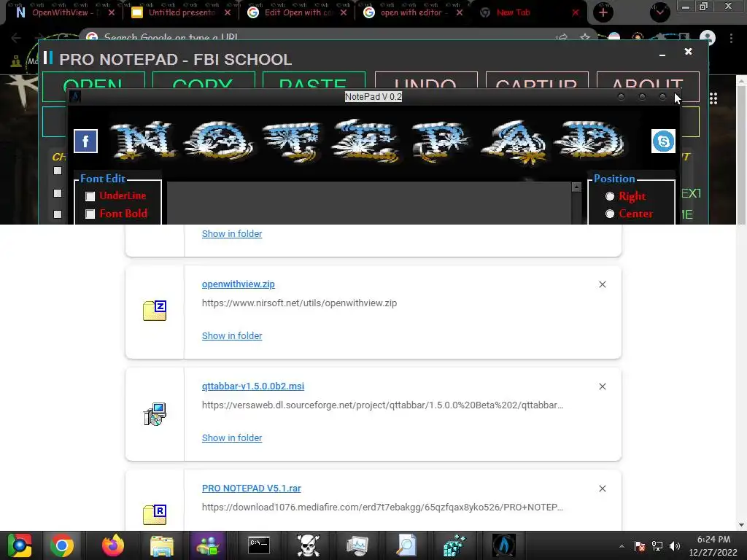Open the system monitor taskbar icon
This screenshot has height=560, width=747.
coord(357,545)
